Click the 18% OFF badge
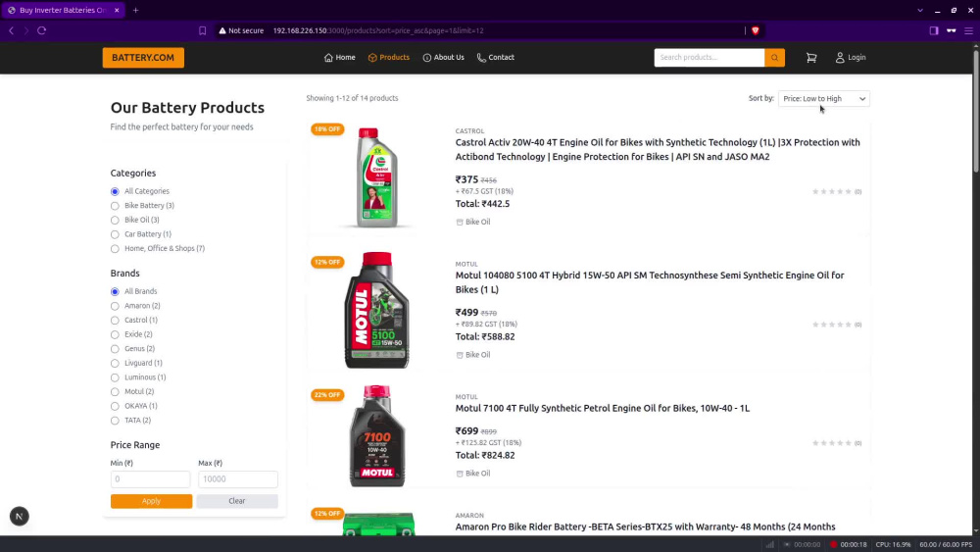Viewport: 980px width, 552px height. pos(327,129)
